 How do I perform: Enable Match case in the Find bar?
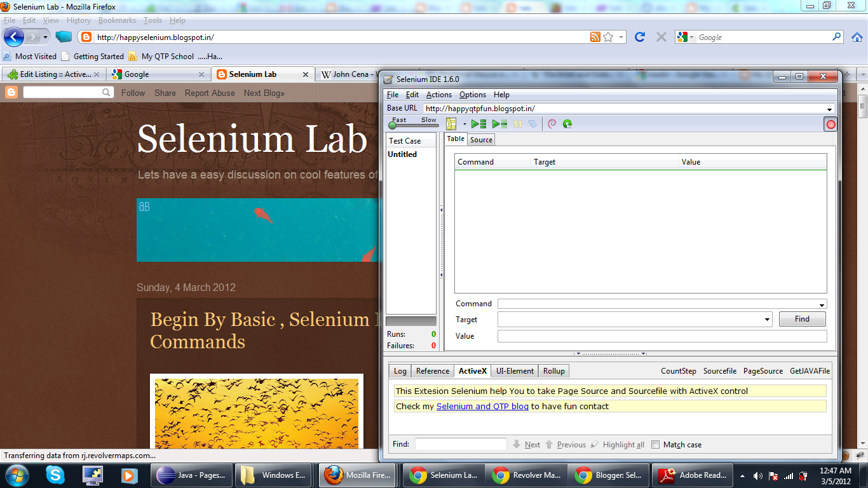click(655, 444)
